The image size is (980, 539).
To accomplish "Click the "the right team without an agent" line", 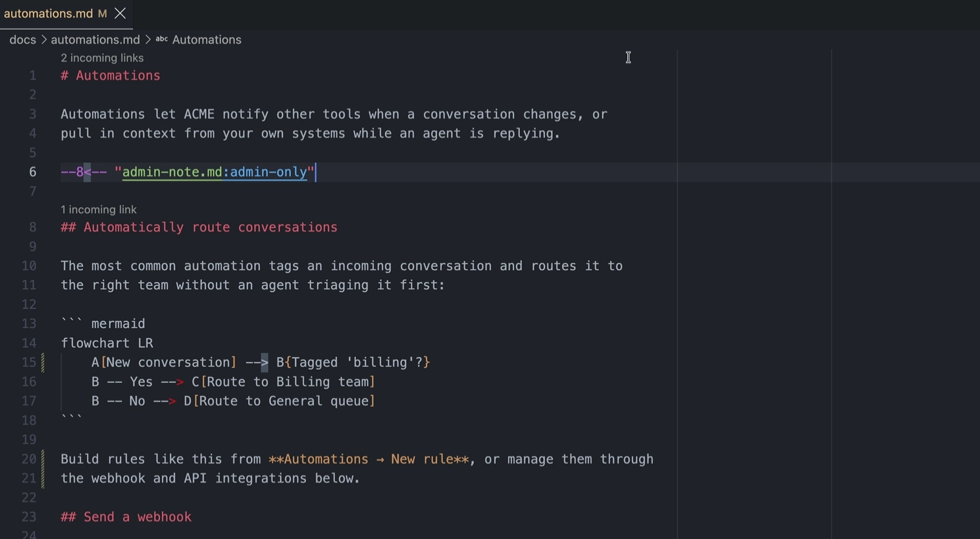I will [x=253, y=285].
